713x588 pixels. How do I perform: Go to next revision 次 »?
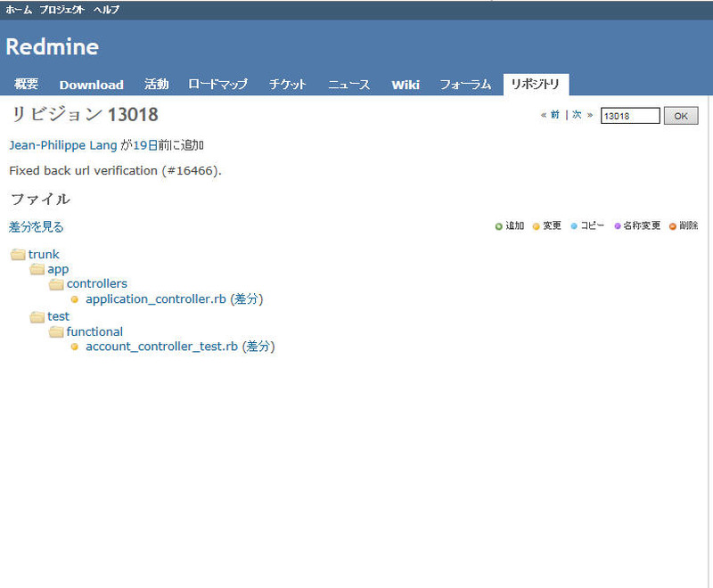coord(582,115)
